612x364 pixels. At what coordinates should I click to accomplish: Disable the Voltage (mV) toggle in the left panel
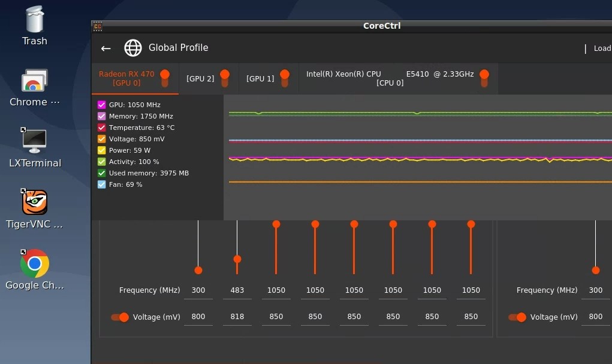120,317
